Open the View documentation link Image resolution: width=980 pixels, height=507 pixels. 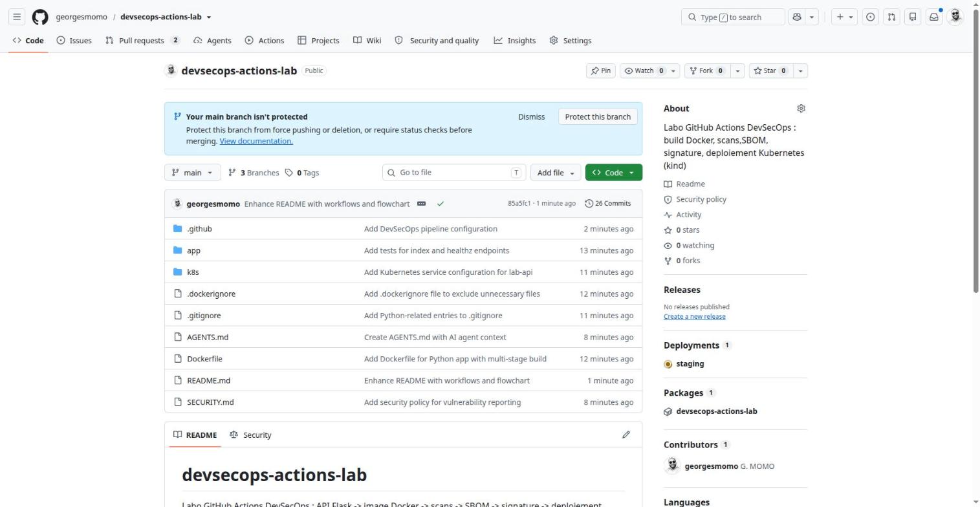pyautogui.click(x=256, y=141)
